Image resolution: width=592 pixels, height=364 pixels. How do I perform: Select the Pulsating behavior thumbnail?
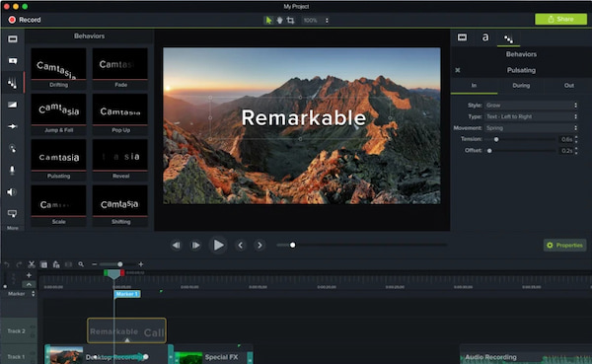point(58,160)
